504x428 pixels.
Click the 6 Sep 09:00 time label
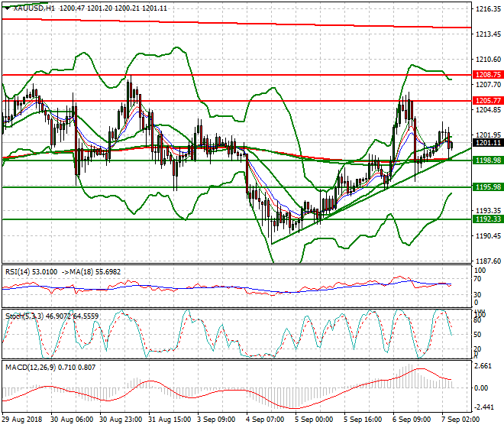(x=412, y=420)
